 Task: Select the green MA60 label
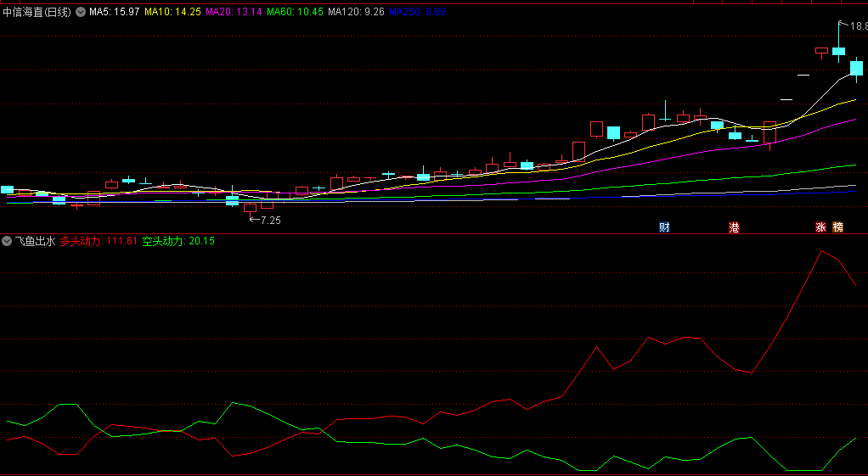[x=295, y=12]
